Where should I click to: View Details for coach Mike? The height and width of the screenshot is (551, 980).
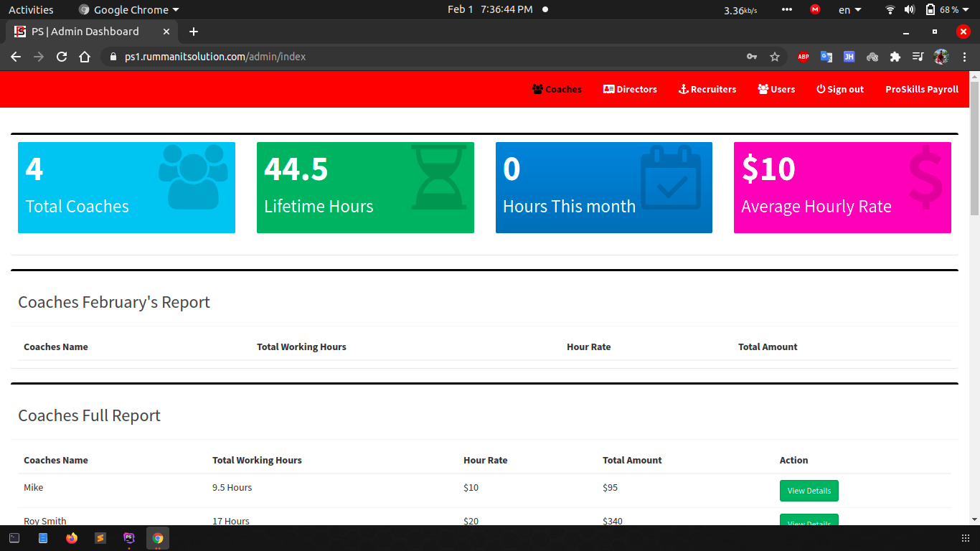point(809,491)
